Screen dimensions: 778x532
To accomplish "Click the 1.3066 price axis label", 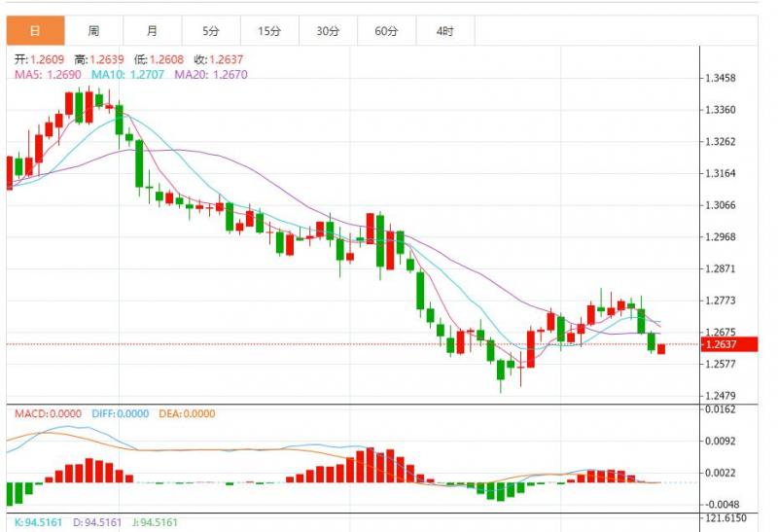I will [x=721, y=205].
